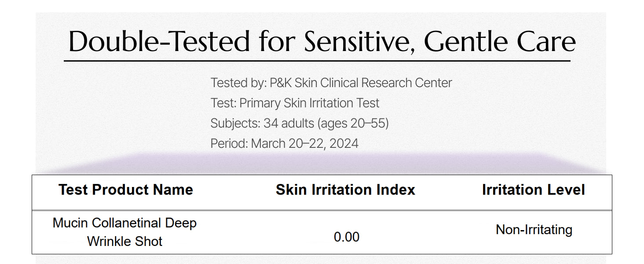Select the 'Skin Irritation Index' column header
Image resolution: width=644 pixels, height=264 pixels.
[x=345, y=190]
